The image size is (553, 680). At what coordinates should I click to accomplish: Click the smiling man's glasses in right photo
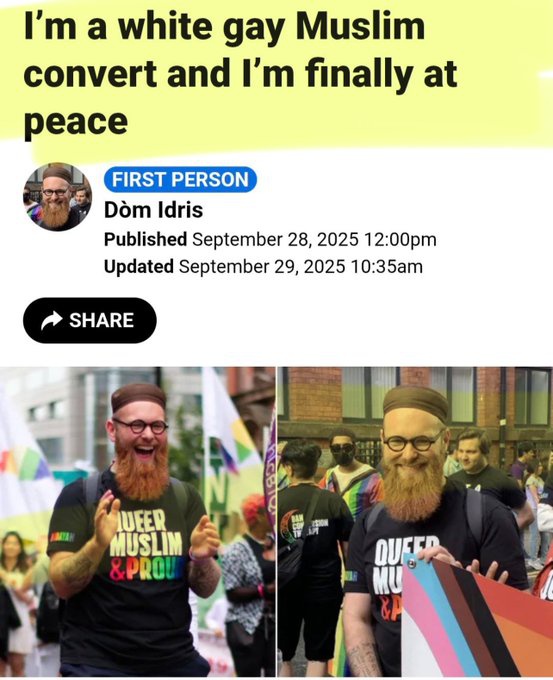[x=414, y=442]
